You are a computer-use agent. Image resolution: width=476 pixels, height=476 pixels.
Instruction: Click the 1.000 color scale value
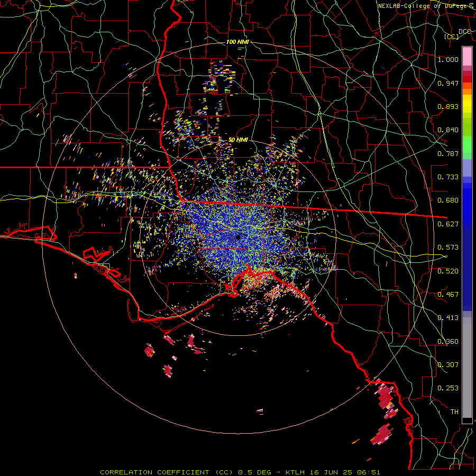[448, 59]
